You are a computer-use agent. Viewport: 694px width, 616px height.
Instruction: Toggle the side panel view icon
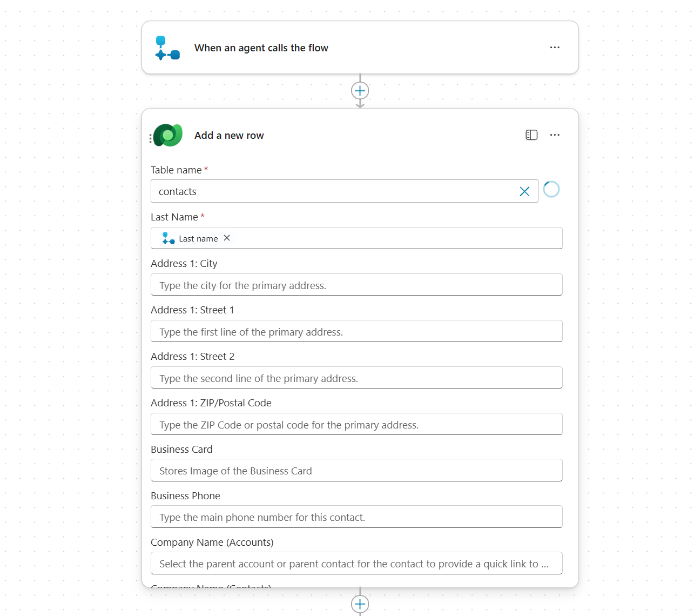[531, 135]
